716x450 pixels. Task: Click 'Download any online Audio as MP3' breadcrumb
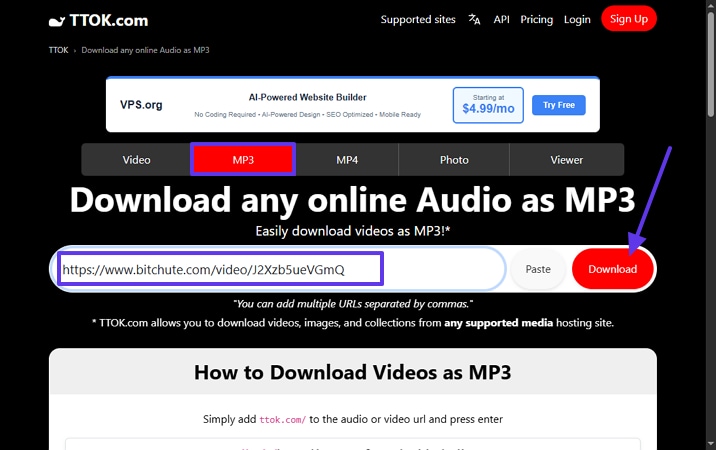point(145,50)
